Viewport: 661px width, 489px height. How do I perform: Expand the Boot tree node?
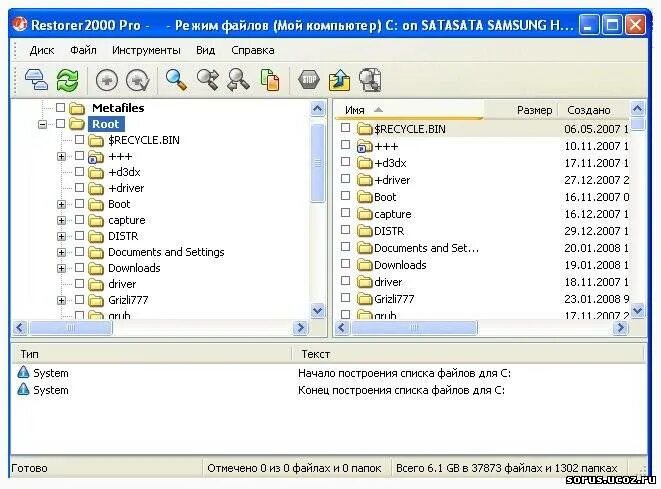pyautogui.click(x=62, y=204)
